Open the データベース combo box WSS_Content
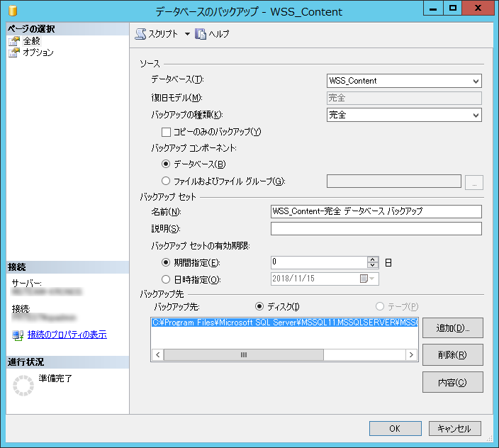499x448 pixels. coord(404,81)
